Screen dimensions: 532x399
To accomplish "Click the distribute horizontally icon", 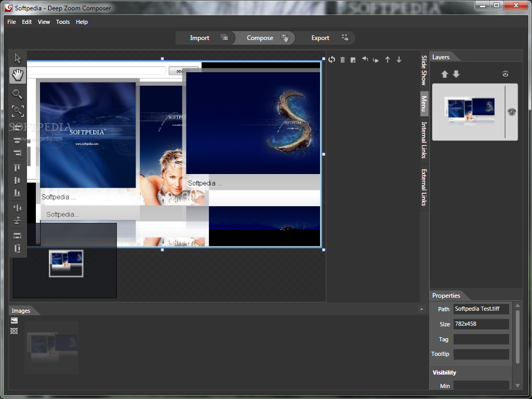I will coord(17,208).
